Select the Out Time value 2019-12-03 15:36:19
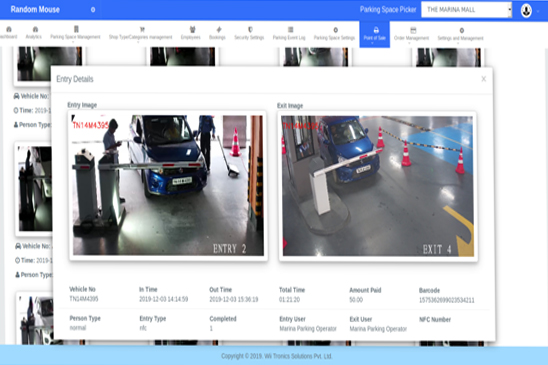The image size is (548, 365). 234,299
